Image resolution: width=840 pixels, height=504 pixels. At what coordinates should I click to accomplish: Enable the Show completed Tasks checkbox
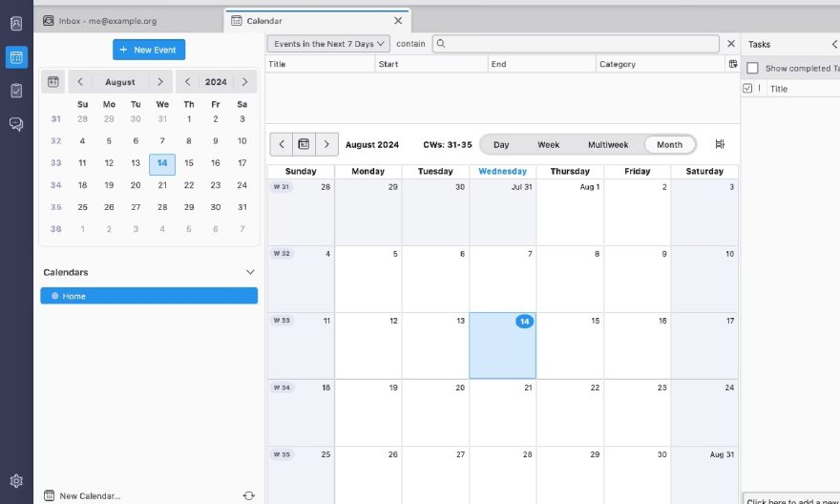coord(752,69)
